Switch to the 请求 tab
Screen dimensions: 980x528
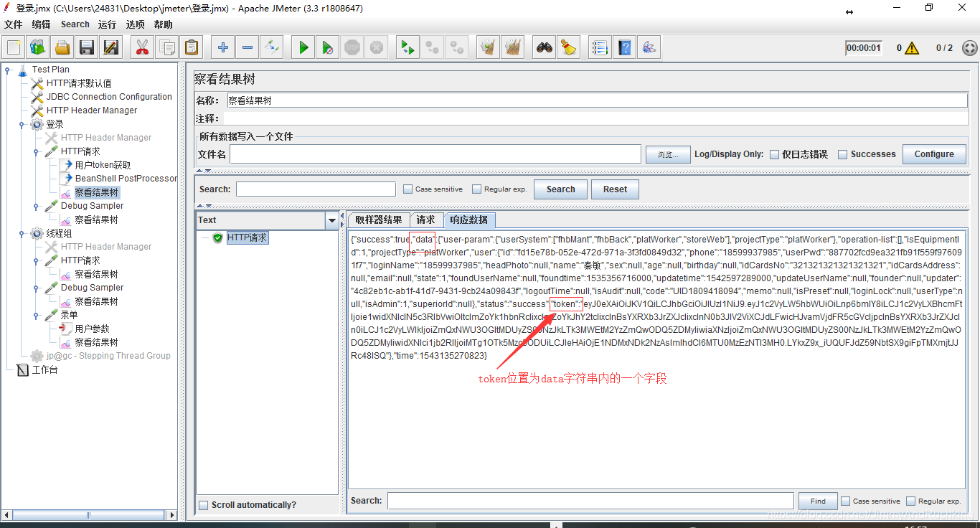point(425,220)
